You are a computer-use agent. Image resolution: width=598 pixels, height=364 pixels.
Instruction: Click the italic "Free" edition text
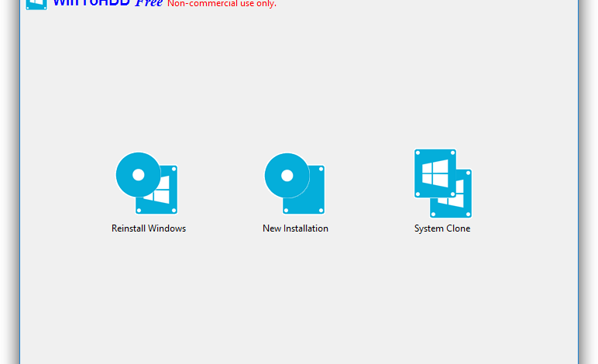149,3
